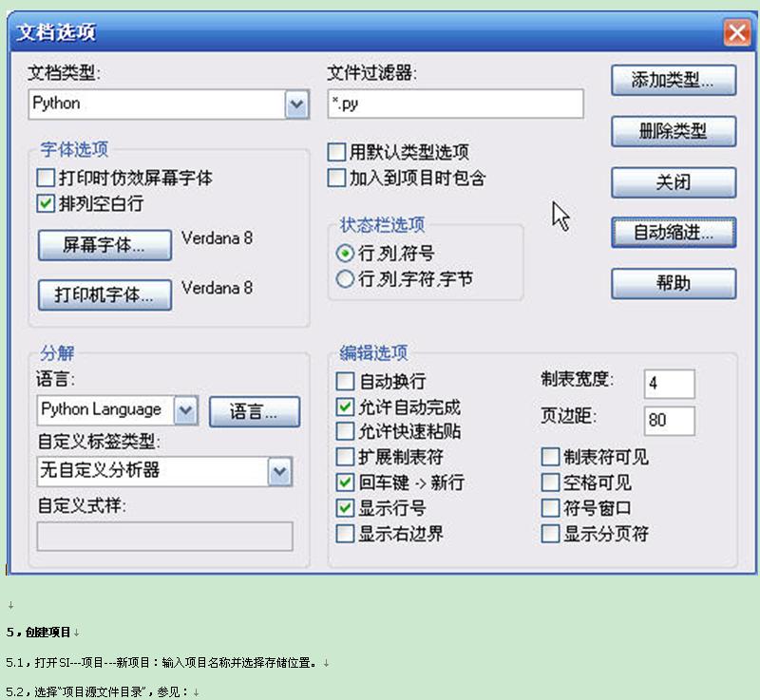The image size is (760, 700).
Task: Enable 空格可见 checkbox
Action: pos(550,482)
